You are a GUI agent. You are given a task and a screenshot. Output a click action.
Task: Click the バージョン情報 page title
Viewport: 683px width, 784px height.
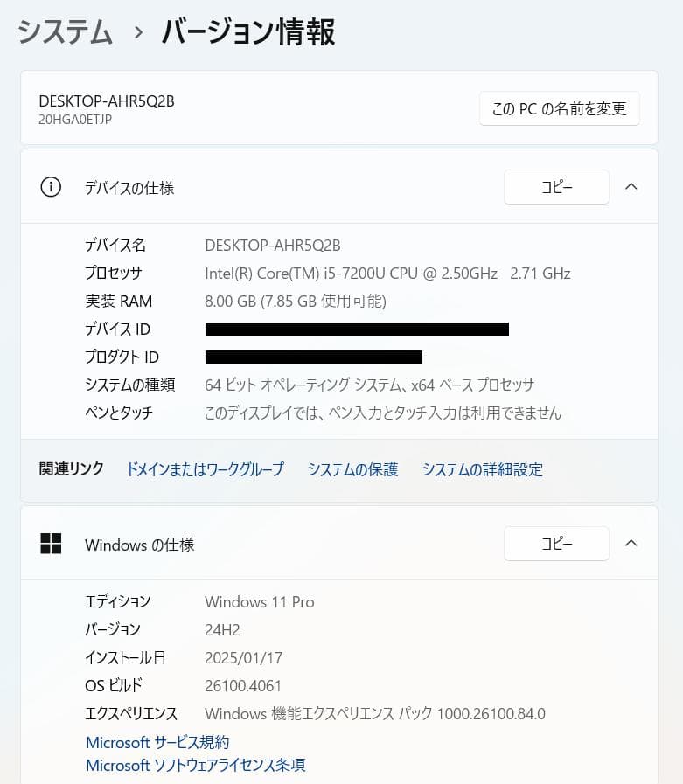click(248, 32)
